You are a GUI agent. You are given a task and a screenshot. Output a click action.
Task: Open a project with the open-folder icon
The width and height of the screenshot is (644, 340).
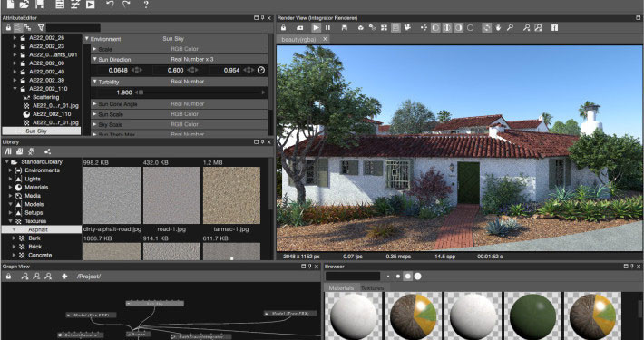24,5
